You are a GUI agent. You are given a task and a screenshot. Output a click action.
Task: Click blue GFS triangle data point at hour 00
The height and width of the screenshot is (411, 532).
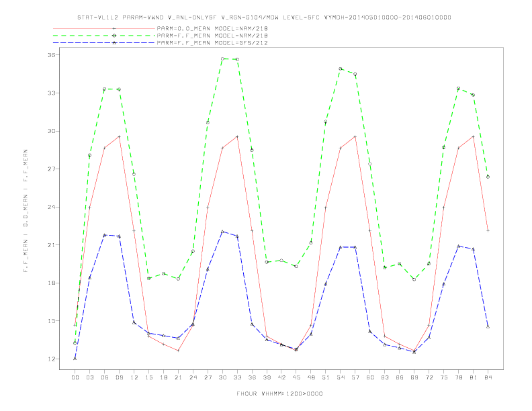pos(75,359)
